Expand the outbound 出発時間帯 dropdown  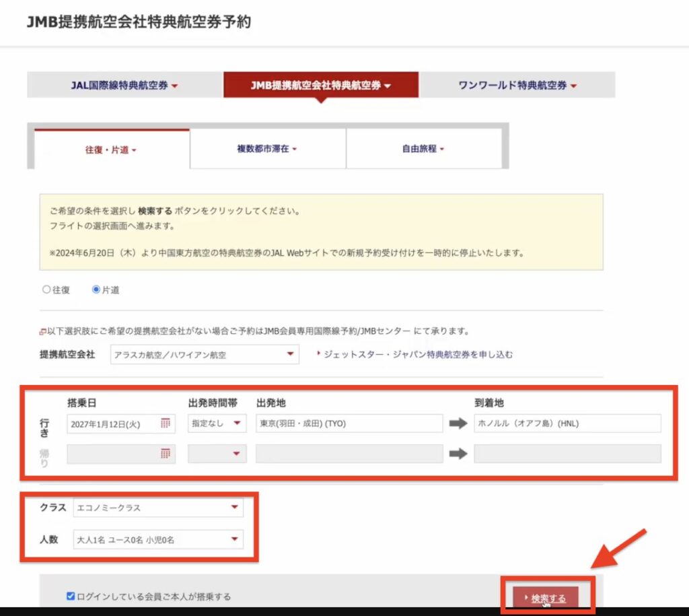pyautogui.click(x=217, y=423)
